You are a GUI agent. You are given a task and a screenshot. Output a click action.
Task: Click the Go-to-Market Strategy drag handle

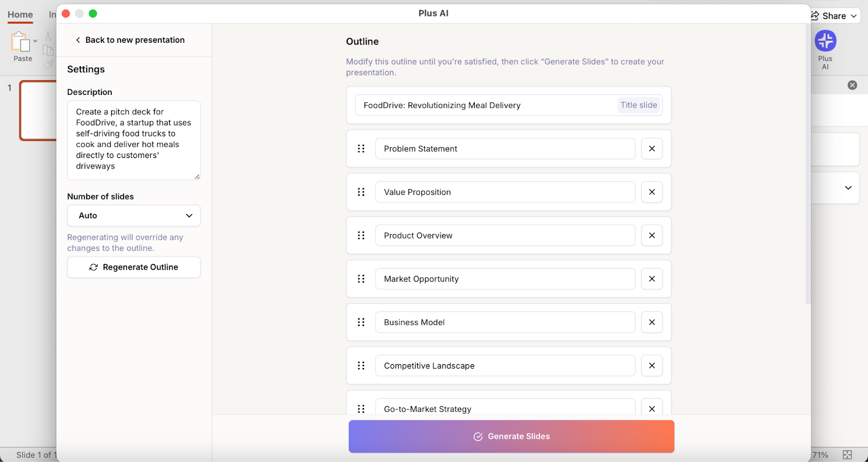pyautogui.click(x=361, y=409)
